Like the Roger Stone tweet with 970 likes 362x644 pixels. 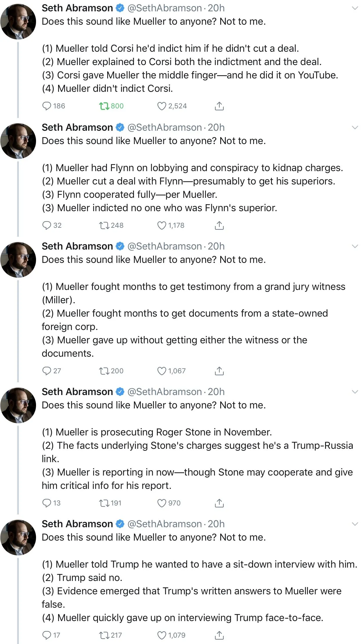click(x=162, y=503)
